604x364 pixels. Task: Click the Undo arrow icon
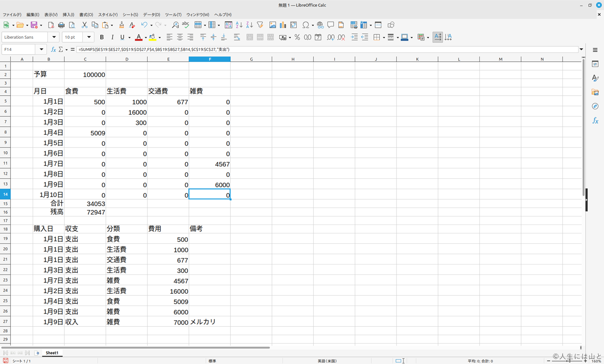click(144, 25)
